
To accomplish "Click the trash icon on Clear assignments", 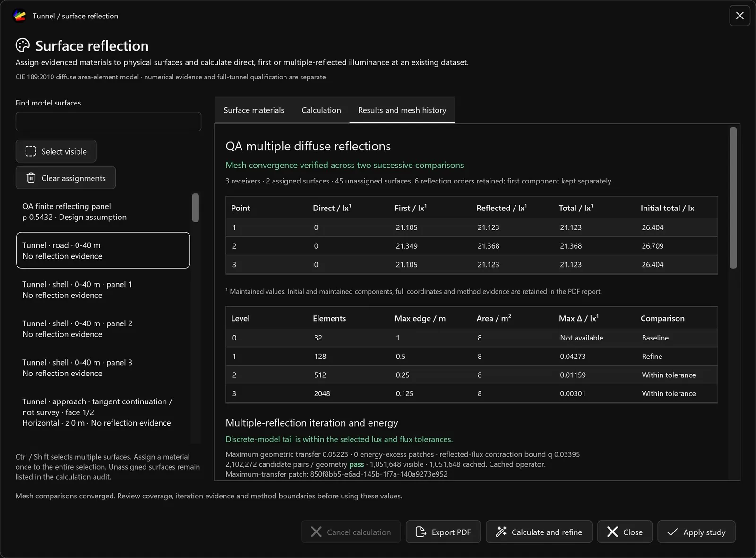I will pos(31,178).
